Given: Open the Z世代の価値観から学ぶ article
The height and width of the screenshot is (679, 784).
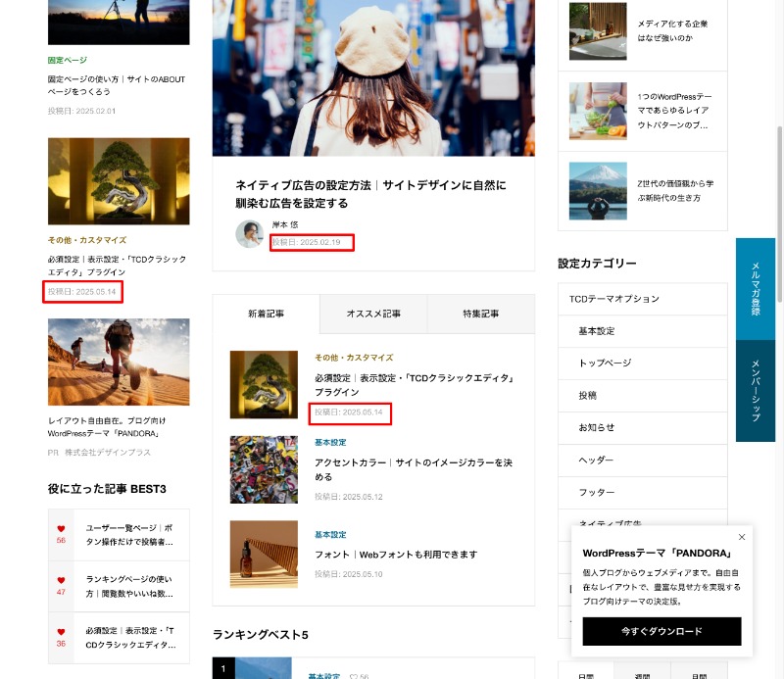Looking at the screenshot, I should [x=675, y=190].
